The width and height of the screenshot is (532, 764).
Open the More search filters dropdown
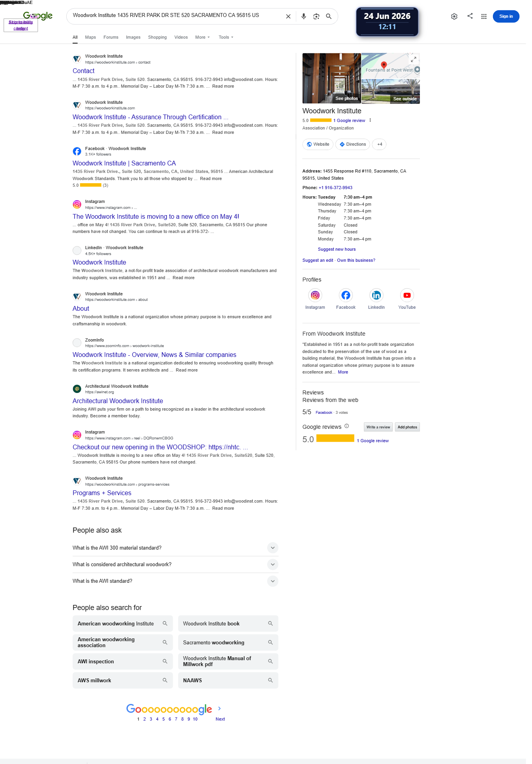click(x=202, y=37)
